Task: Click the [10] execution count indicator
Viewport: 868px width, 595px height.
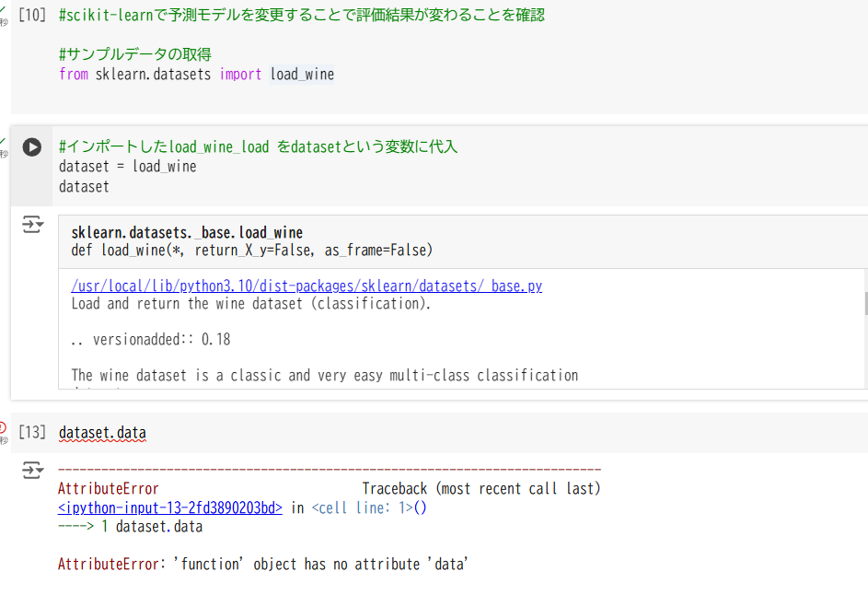Action: [x=32, y=16]
